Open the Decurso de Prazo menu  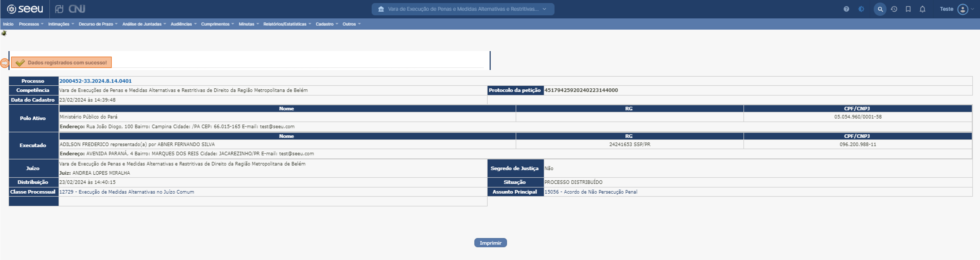pos(98,24)
